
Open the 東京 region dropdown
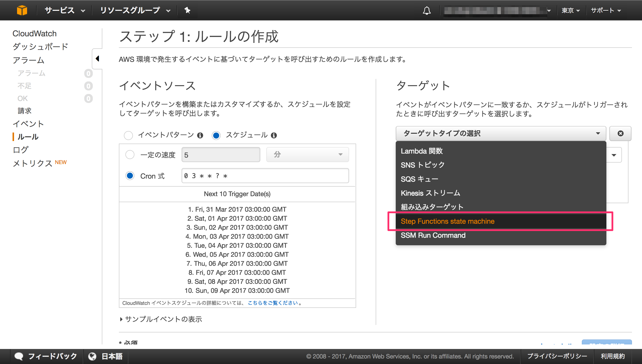571,10
